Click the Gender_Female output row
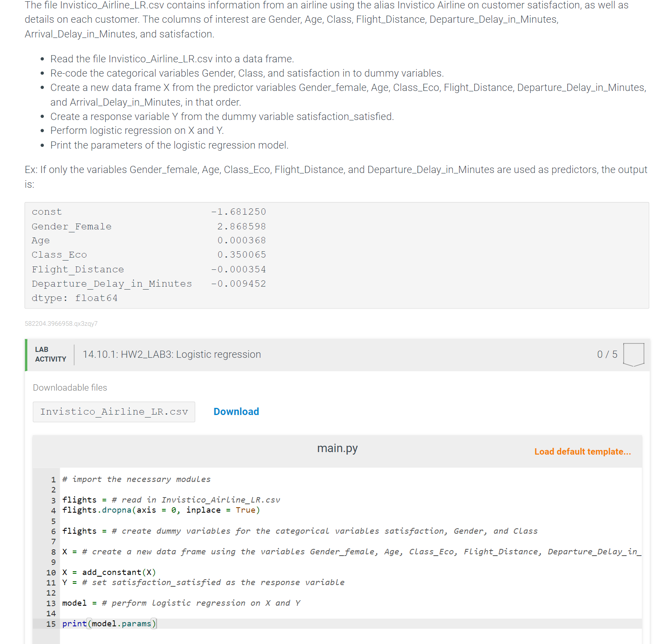657x644 pixels. [149, 226]
